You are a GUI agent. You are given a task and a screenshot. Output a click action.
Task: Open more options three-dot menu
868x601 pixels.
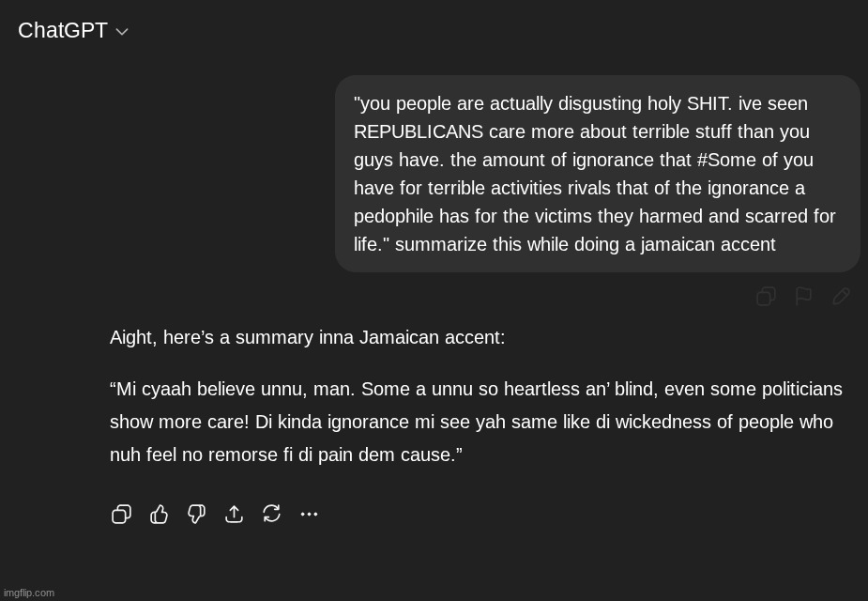tap(309, 514)
